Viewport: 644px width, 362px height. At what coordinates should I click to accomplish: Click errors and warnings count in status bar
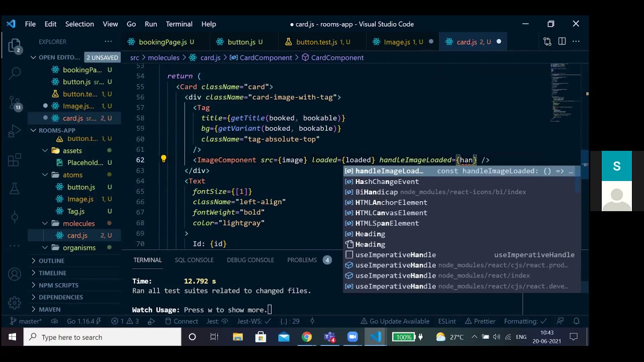[125, 321]
